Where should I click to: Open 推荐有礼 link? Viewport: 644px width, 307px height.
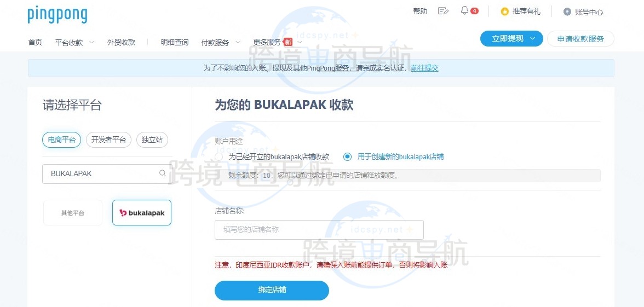(x=527, y=11)
